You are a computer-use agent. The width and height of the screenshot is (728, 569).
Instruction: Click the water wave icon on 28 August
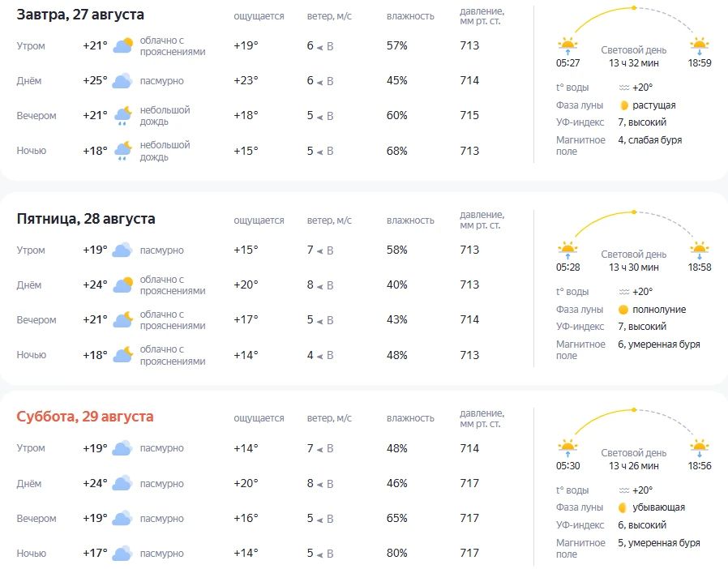(x=624, y=292)
